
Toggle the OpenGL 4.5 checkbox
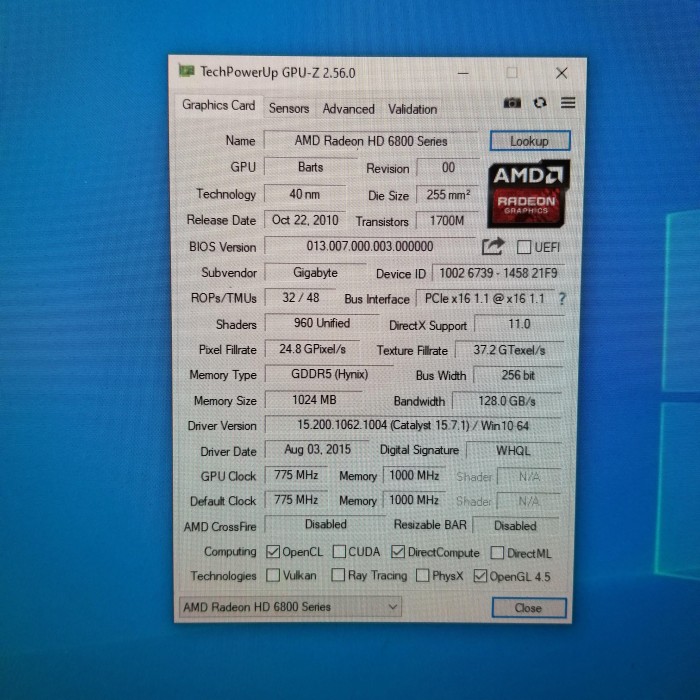click(x=480, y=576)
